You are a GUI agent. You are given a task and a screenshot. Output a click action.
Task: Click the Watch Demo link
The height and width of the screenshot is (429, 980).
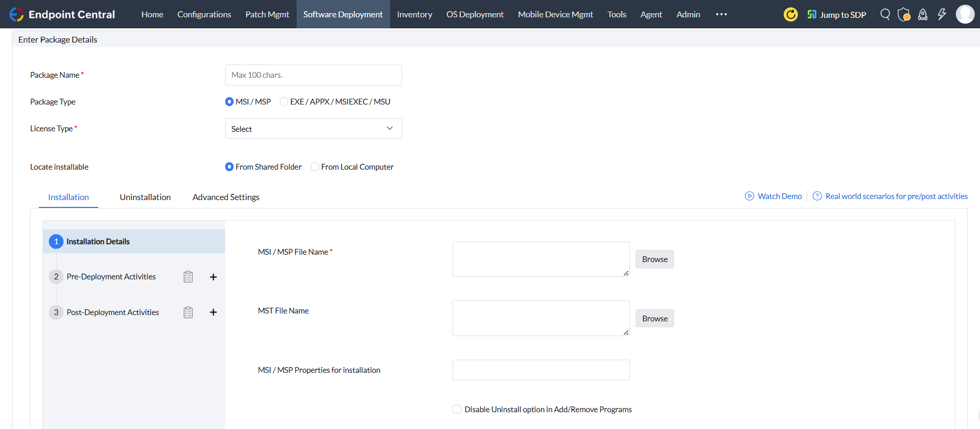779,196
